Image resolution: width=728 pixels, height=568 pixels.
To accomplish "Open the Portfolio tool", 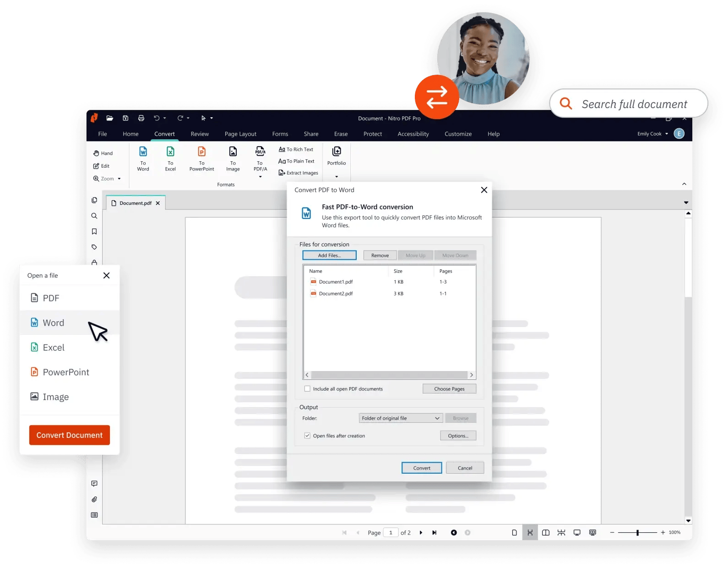I will [x=337, y=156].
